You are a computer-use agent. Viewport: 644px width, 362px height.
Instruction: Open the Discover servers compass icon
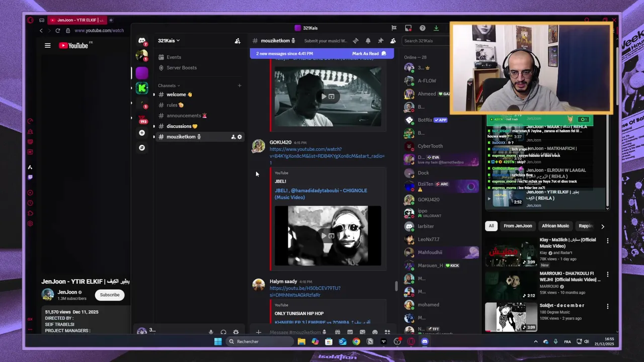tap(142, 148)
